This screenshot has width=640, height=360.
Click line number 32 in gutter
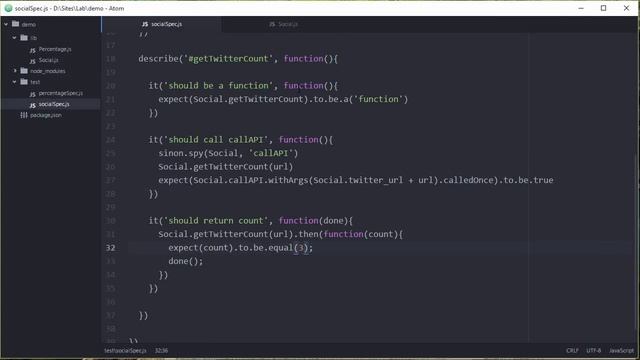(111, 248)
